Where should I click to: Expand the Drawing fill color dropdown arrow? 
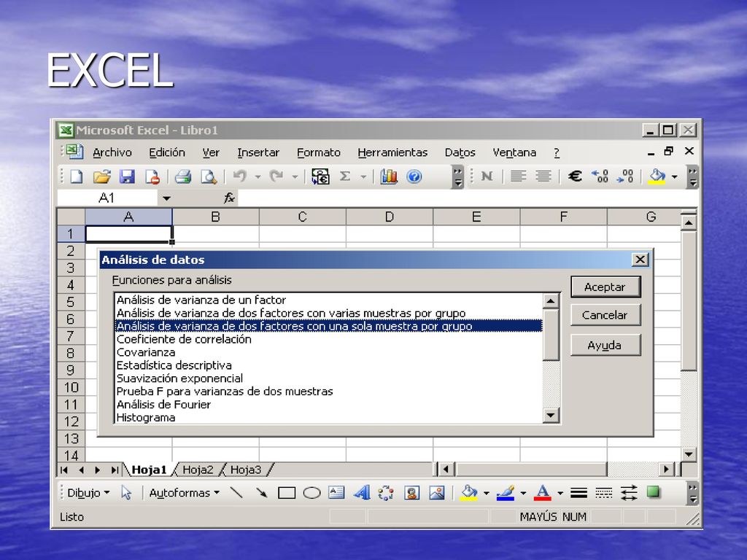coord(487,494)
